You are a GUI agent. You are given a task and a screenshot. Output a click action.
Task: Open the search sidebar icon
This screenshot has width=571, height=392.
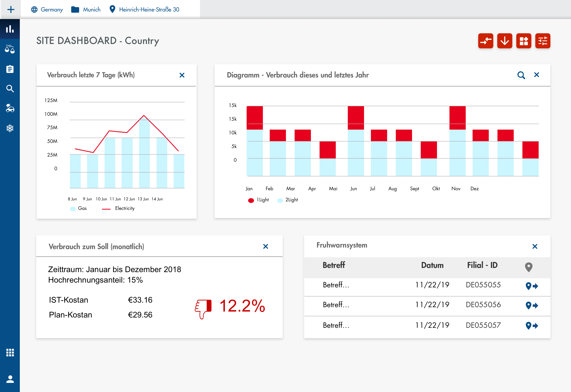pyautogui.click(x=10, y=89)
